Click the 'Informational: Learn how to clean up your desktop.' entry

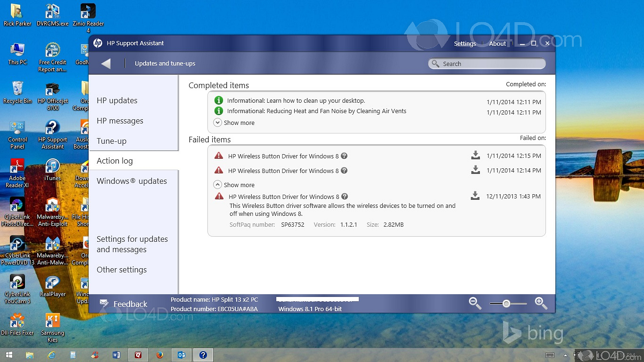pyautogui.click(x=296, y=100)
